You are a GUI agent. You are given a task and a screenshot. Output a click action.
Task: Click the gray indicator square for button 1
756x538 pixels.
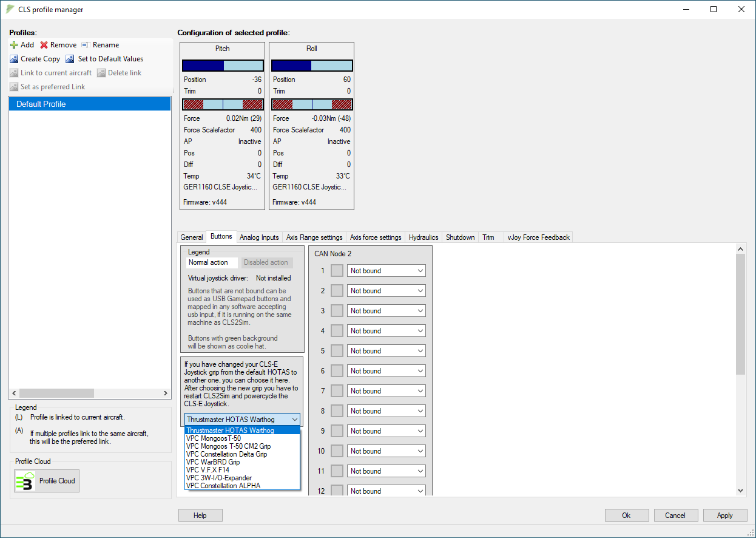[337, 271]
